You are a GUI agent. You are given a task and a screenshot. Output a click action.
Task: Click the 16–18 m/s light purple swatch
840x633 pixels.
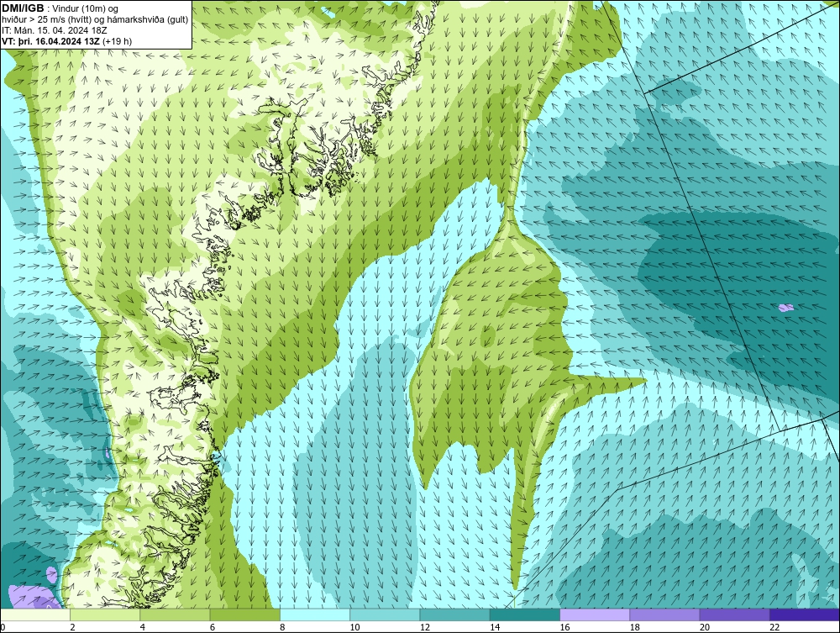tap(595, 615)
